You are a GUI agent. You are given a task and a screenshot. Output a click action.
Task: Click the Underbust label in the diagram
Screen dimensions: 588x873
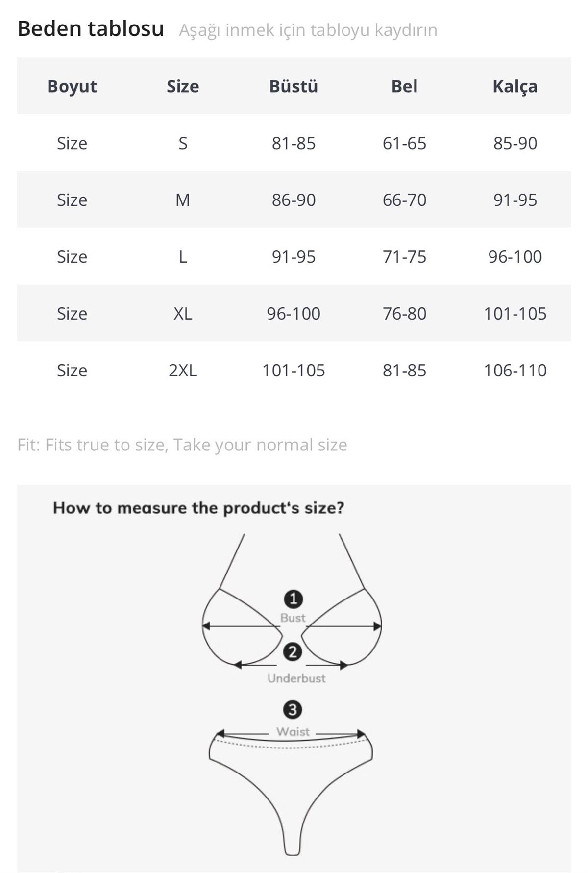(x=296, y=678)
